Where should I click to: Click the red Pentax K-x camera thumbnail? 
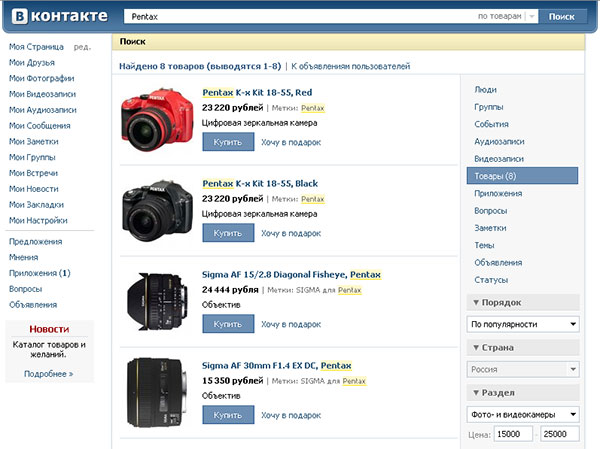tap(157, 119)
